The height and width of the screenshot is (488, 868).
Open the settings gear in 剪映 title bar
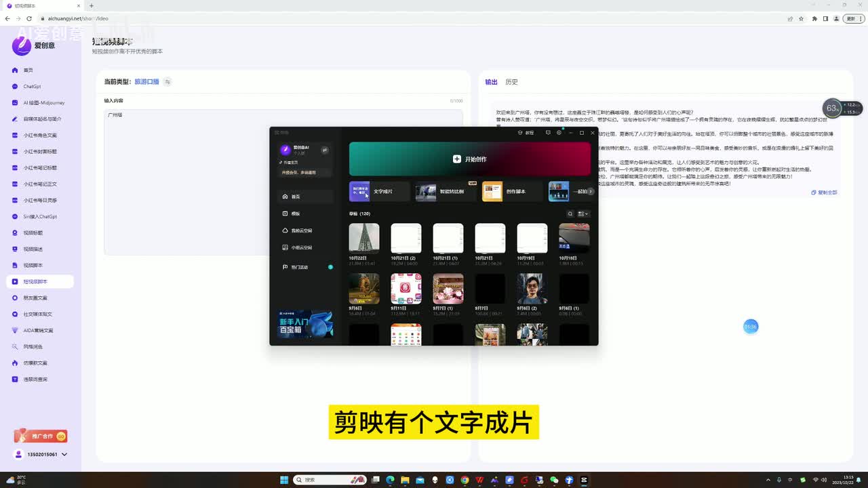tap(559, 133)
